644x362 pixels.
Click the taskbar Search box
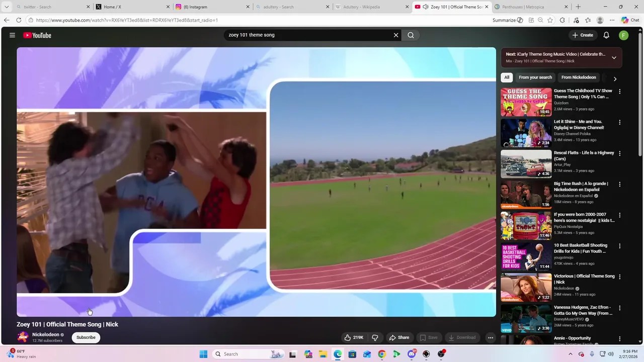pyautogui.click(x=248, y=354)
